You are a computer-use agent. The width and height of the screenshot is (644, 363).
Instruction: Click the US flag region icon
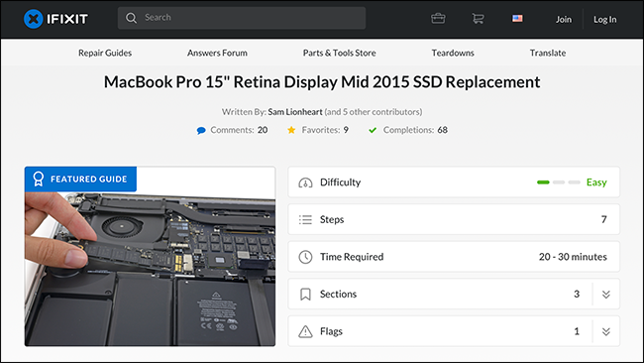tap(517, 19)
